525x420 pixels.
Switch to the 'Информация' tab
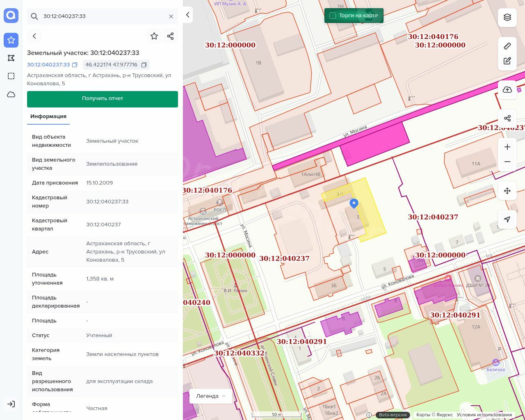(x=48, y=116)
